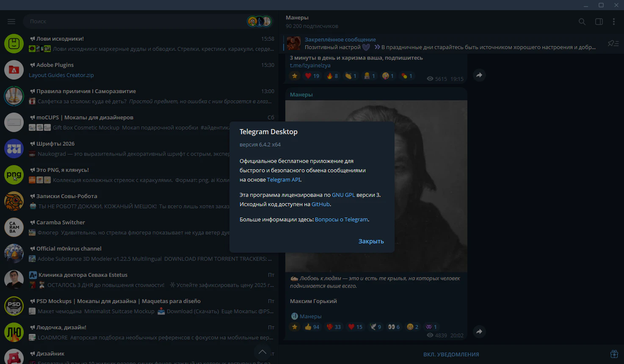Click the Adobe Plugins channel avatar
The height and width of the screenshot is (364, 624).
(x=14, y=70)
